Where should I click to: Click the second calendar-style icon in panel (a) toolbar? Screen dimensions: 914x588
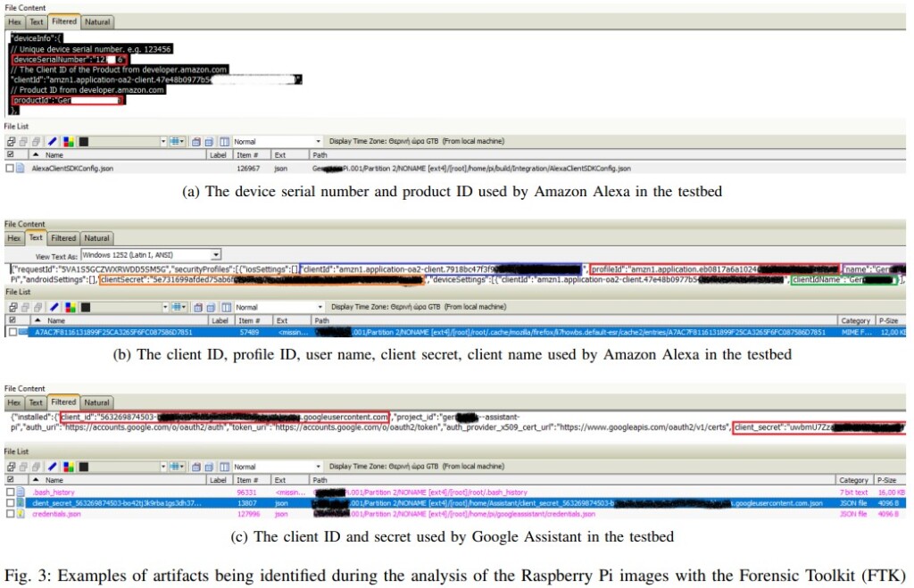(x=209, y=142)
